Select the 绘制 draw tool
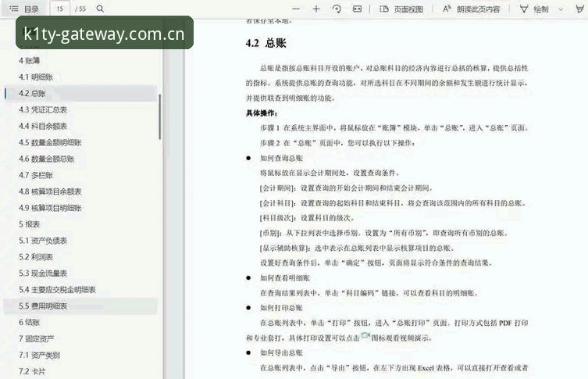 (x=534, y=9)
